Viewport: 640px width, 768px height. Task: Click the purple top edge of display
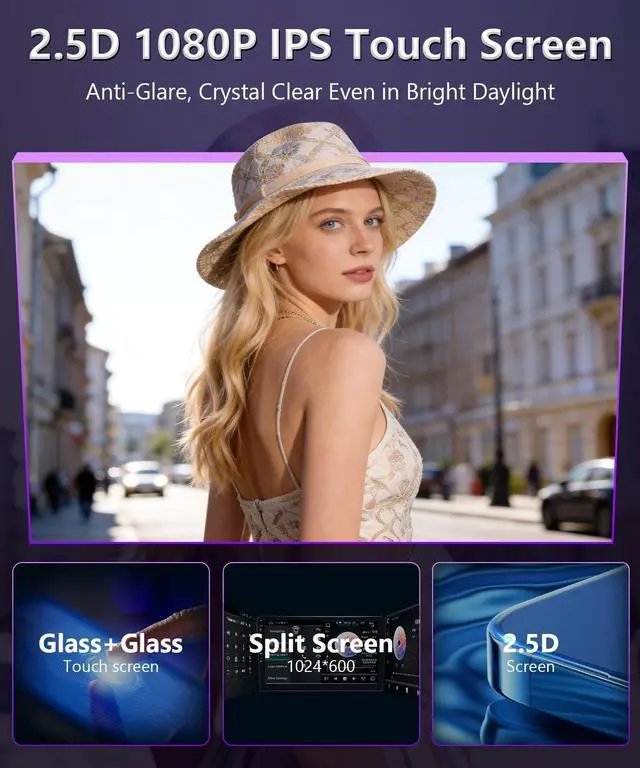click(319, 157)
